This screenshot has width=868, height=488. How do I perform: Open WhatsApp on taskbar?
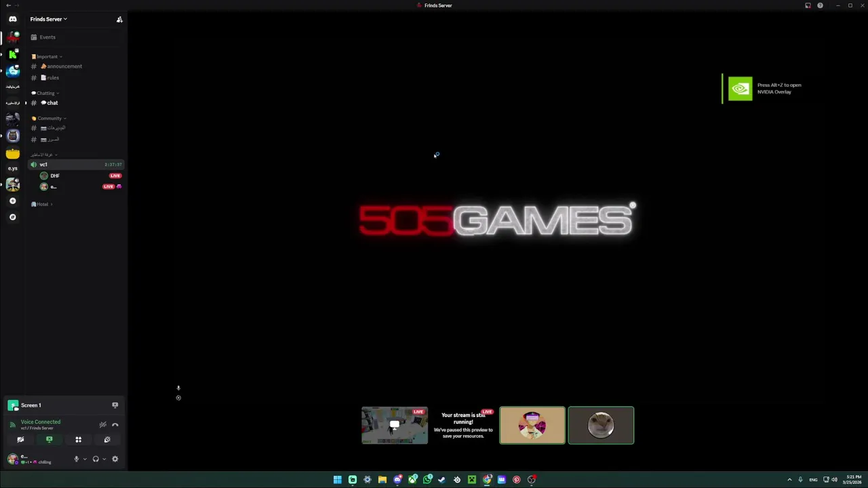pyautogui.click(x=427, y=480)
